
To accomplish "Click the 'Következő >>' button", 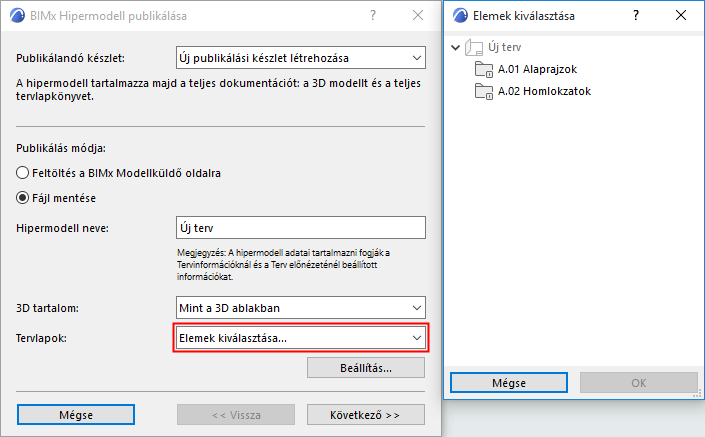I will click(366, 415).
